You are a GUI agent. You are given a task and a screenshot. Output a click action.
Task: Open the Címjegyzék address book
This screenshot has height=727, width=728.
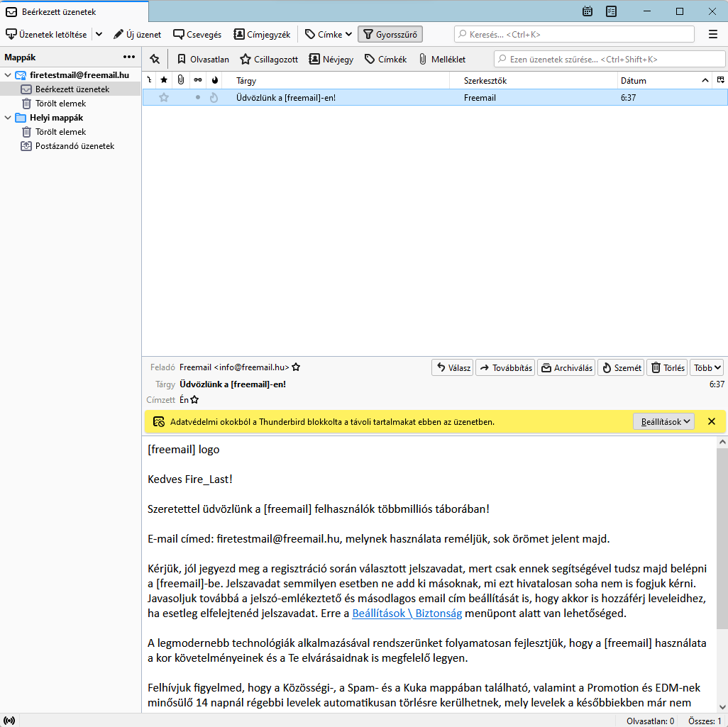(262, 34)
